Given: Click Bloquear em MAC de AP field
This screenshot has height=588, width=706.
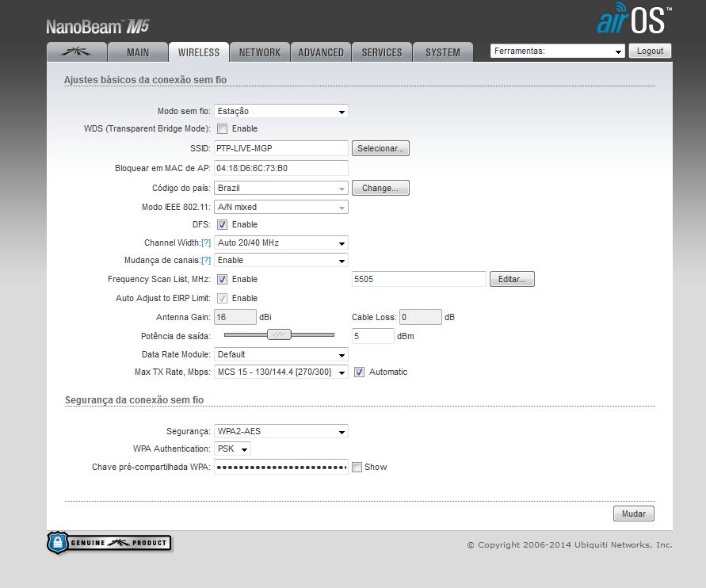Looking at the screenshot, I should [281, 168].
